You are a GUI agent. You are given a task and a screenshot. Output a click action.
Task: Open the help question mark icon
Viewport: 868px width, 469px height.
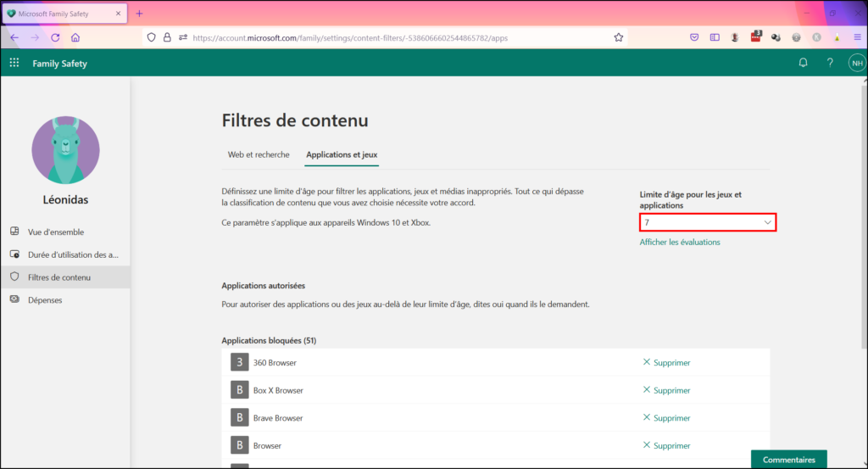click(x=830, y=63)
